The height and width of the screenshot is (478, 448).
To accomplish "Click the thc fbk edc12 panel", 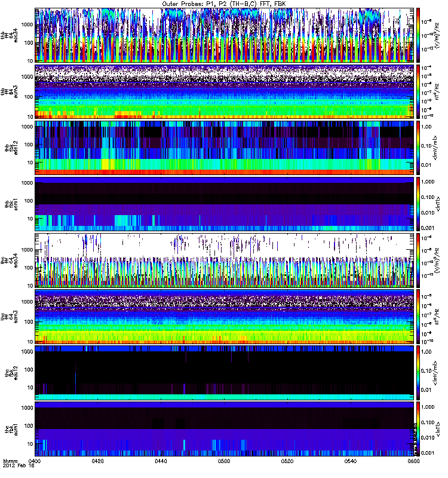I will click(x=224, y=373).
